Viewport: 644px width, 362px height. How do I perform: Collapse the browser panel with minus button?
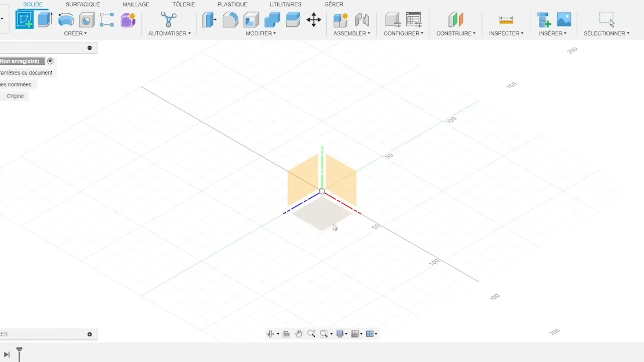click(90, 48)
